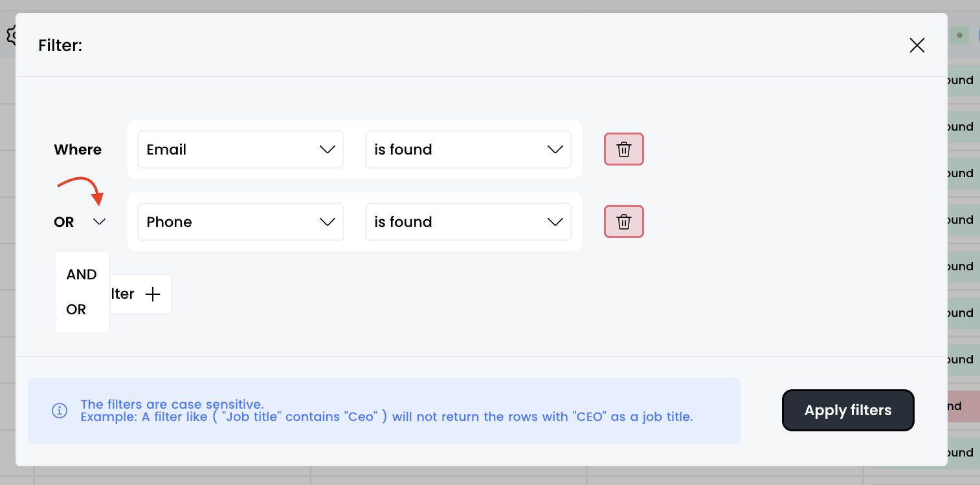Click the plus icon to add a filter
The image size is (980, 485).
(x=153, y=294)
